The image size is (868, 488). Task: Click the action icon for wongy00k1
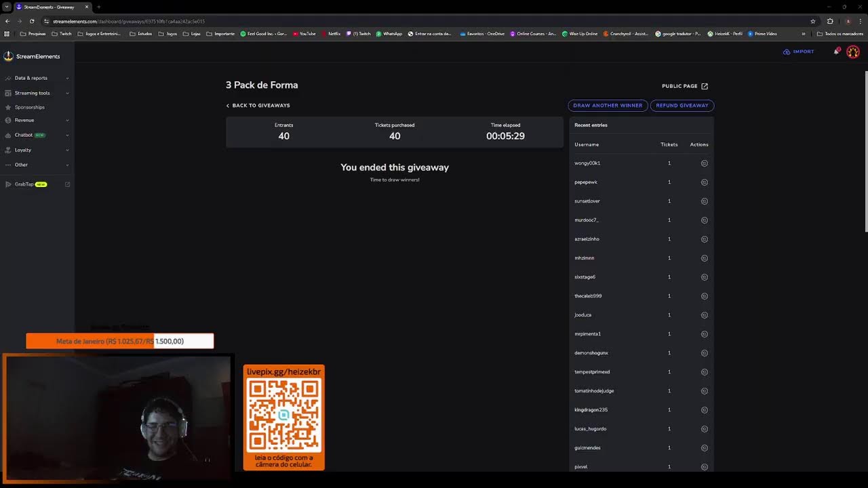pyautogui.click(x=704, y=163)
